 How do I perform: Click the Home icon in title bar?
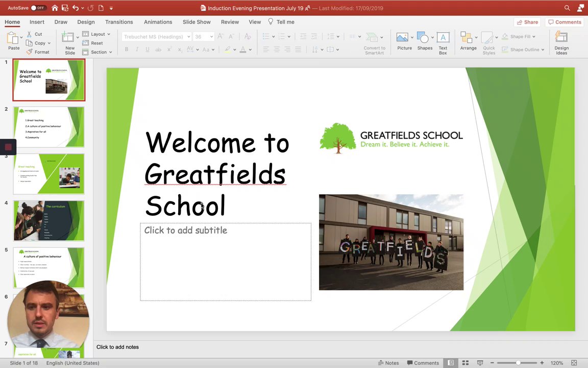(55, 8)
